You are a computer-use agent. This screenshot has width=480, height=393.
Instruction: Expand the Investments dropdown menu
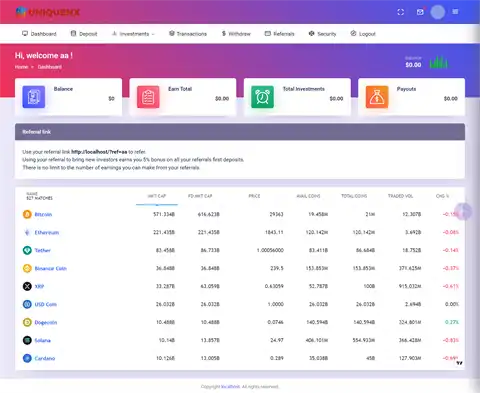[133, 34]
